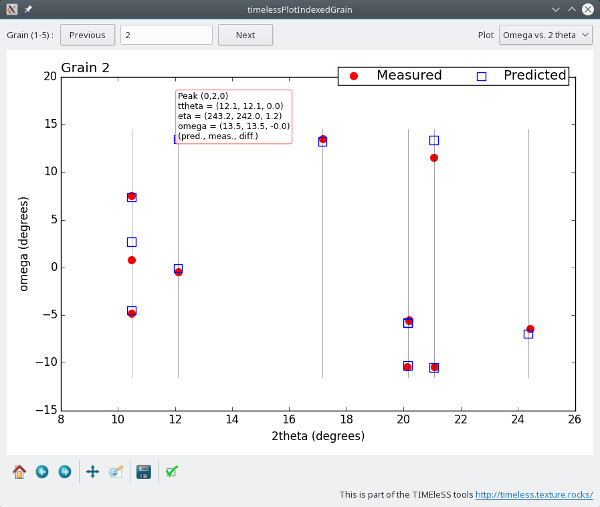Click the Previous grain button
The image size is (600, 507).
coord(87,35)
